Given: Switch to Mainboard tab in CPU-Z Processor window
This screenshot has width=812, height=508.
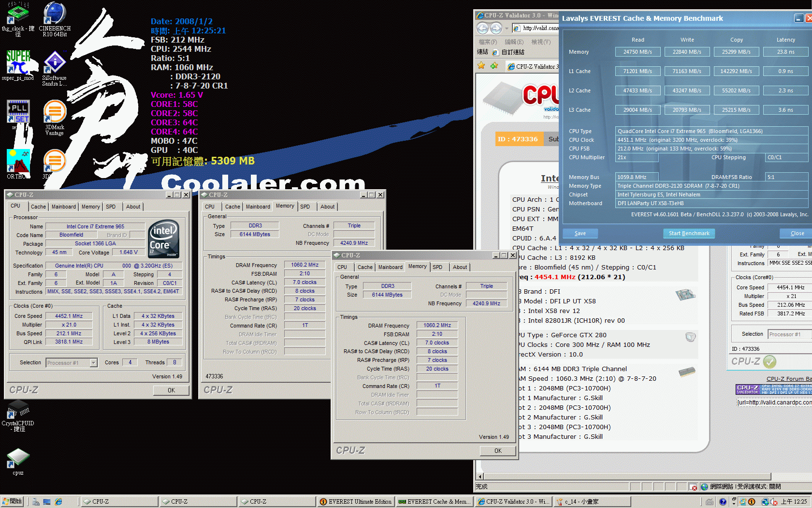Looking at the screenshot, I should tap(64, 207).
